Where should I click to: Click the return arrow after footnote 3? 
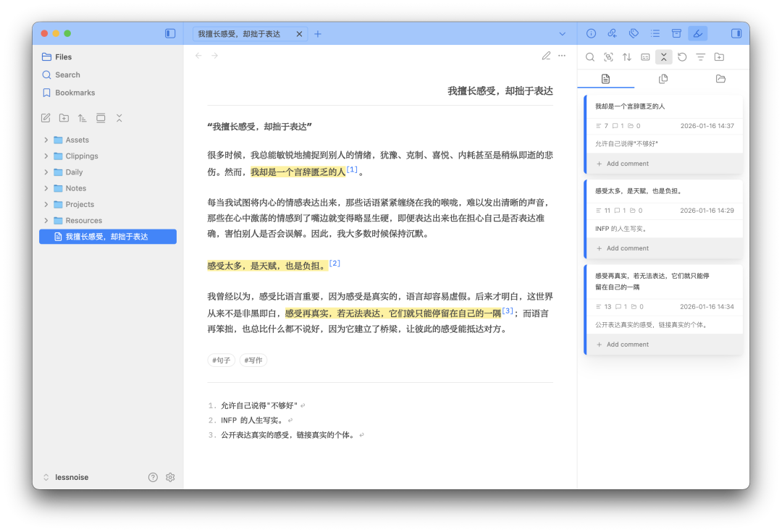(361, 435)
